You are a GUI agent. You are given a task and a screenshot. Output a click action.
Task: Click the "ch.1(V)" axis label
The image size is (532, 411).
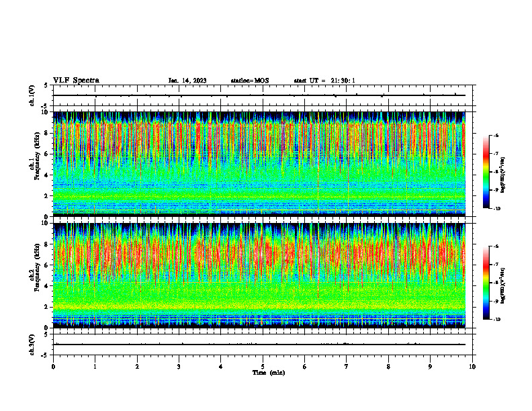[32, 95]
